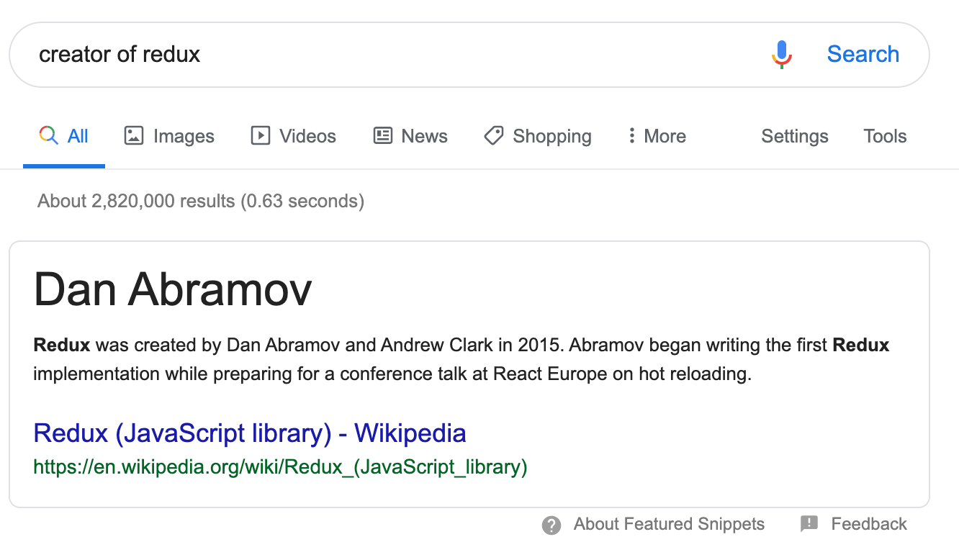Click the green en.wikipedia.org URL
The image size is (959, 560).
click(281, 467)
